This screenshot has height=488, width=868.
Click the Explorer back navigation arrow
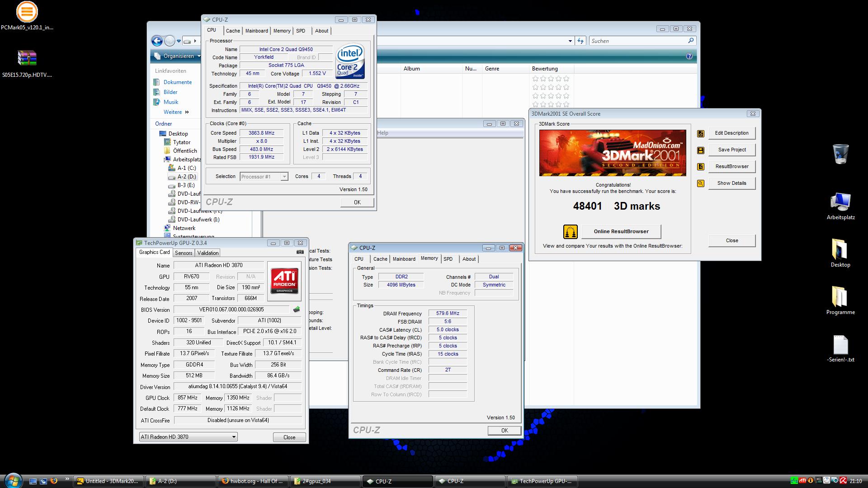[x=157, y=41]
